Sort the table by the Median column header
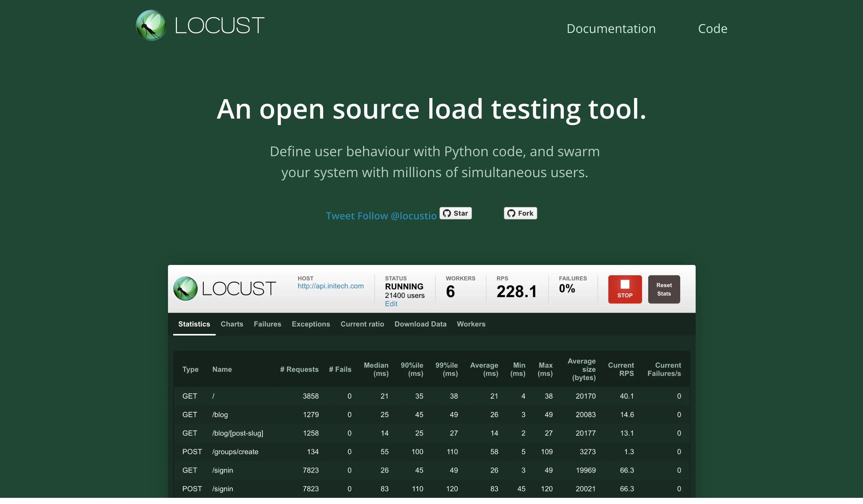This screenshot has width=863, height=504. (x=376, y=369)
